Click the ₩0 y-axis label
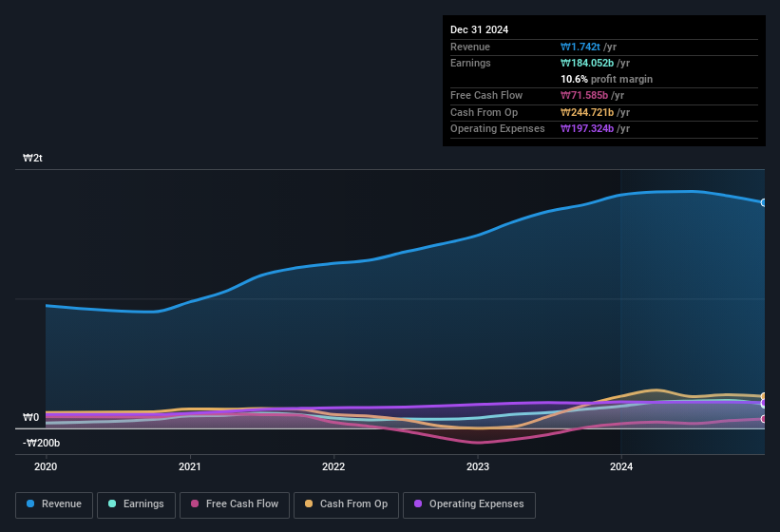The image size is (780, 532). click(30, 417)
